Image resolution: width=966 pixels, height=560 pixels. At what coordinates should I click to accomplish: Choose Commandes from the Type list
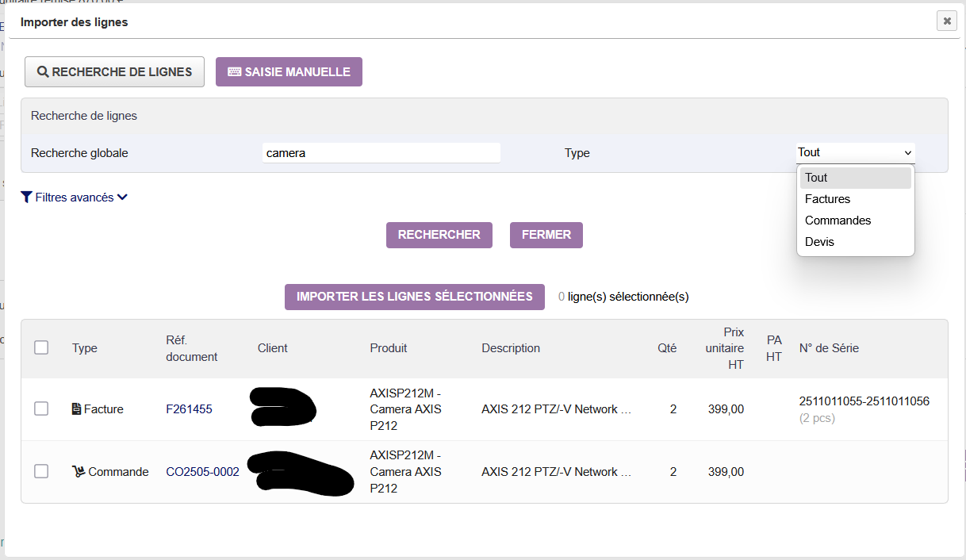tap(838, 221)
